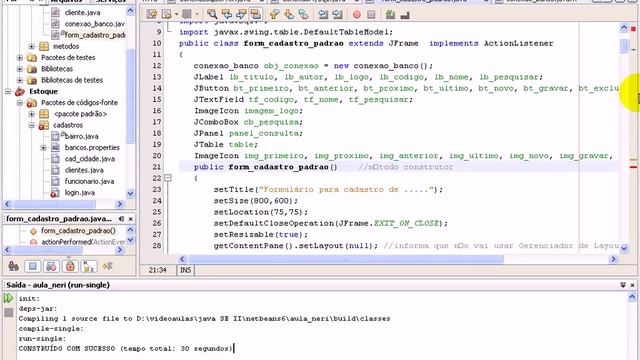
Task: Close the form_cadastro_padrao.java Navigator panel
Action: (x=131, y=219)
